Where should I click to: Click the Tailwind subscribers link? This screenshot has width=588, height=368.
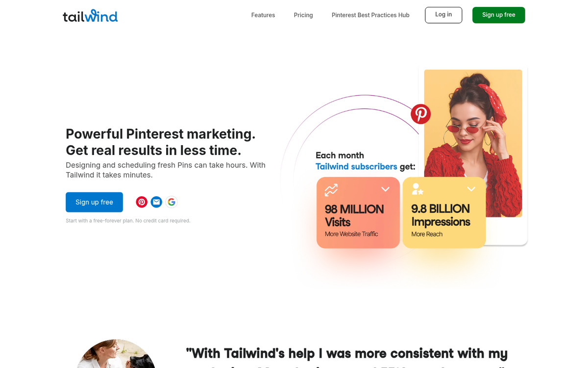(356, 166)
